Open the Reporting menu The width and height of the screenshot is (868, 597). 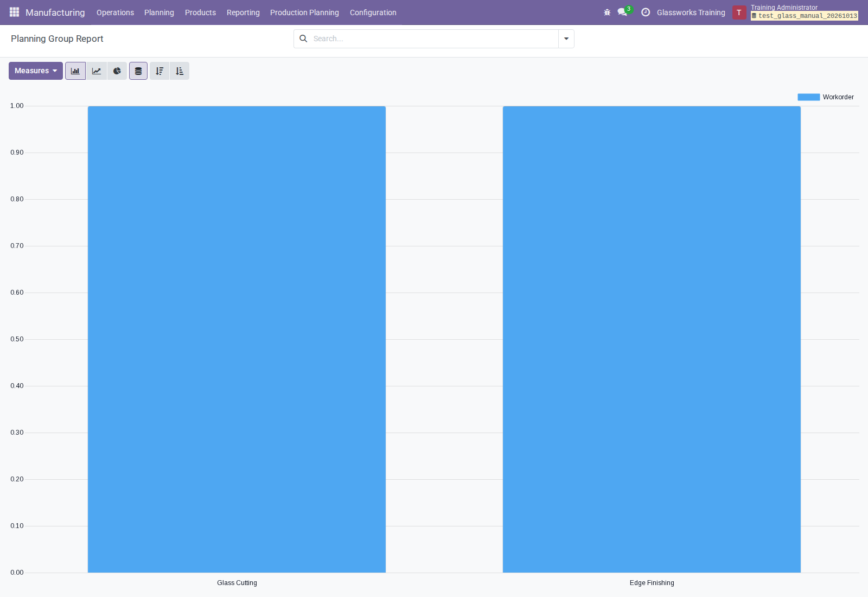pyautogui.click(x=243, y=12)
